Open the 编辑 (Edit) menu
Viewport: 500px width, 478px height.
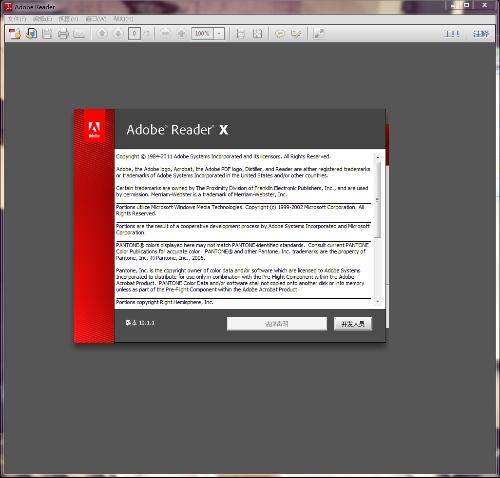click(x=43, y=19)
